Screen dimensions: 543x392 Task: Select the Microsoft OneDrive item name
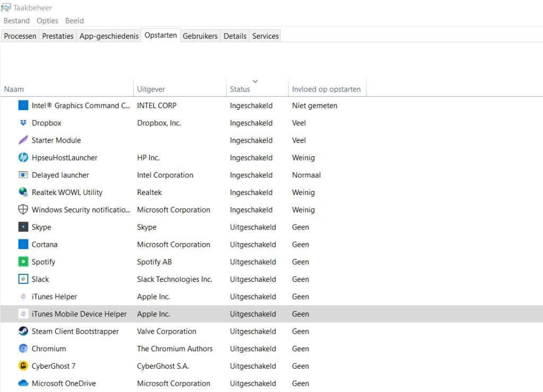(64, 384)
